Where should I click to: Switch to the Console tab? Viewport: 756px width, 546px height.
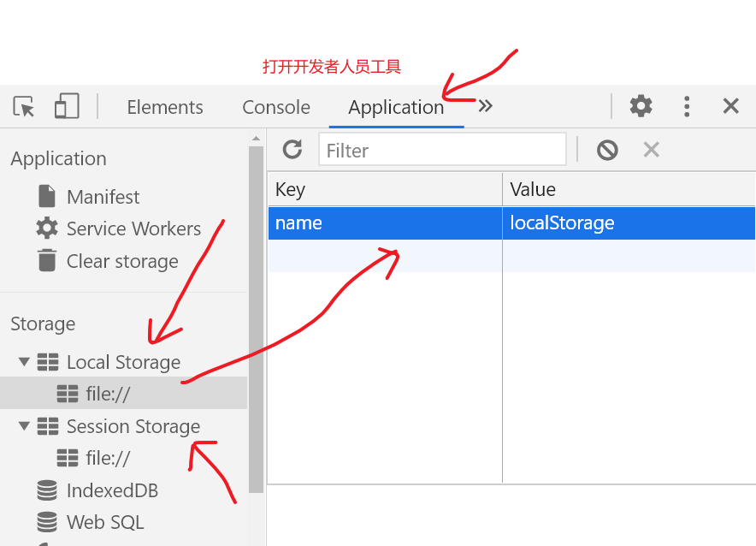pyautogui.click(x=275, y=107)
